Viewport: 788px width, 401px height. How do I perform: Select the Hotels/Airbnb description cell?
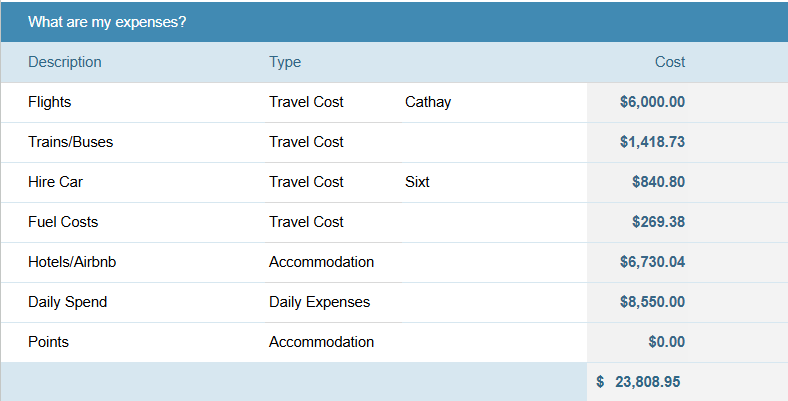coord(133,262)
